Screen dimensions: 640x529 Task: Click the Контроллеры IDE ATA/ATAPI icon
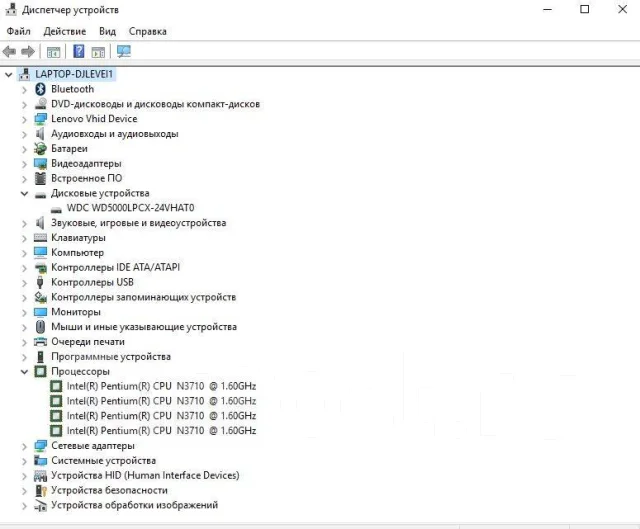(40, 268)
